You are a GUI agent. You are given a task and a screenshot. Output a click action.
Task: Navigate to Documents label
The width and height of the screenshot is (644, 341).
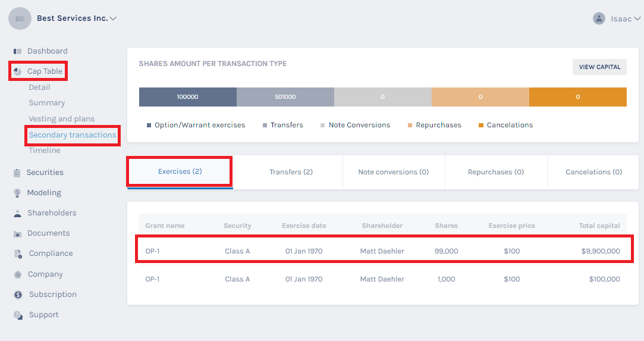point(49,233)
